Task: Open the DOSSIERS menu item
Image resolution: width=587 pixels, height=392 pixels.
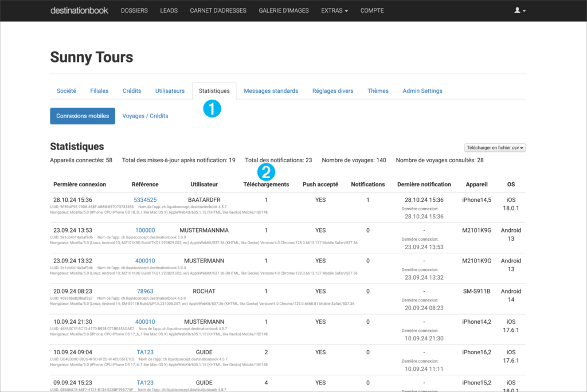Action: 134,10
